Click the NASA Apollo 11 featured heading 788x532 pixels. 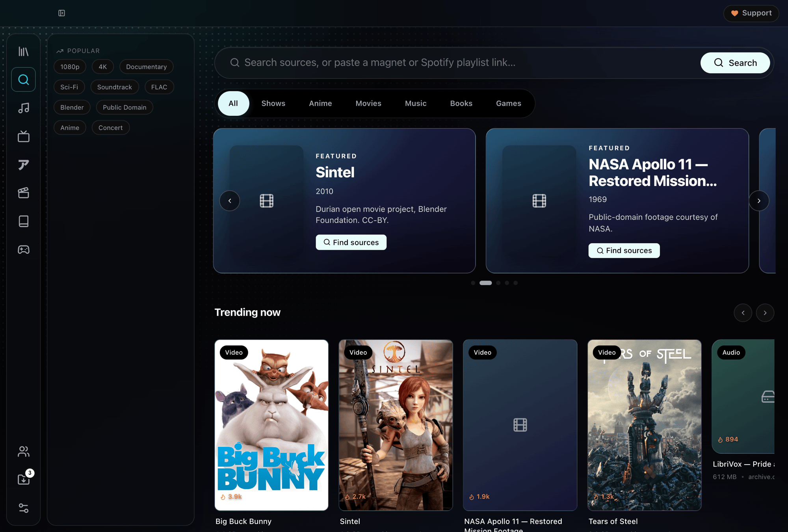653,173
